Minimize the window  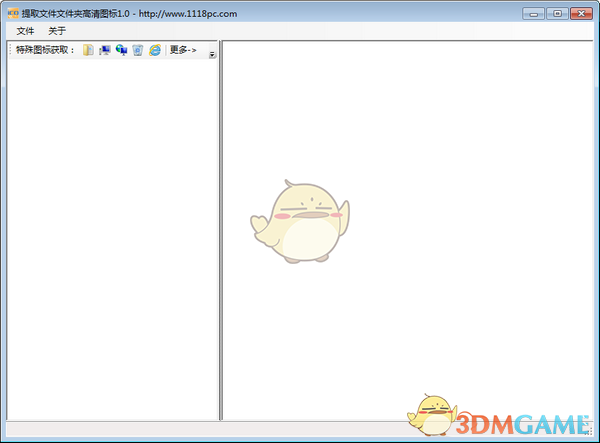click(533, 14)
